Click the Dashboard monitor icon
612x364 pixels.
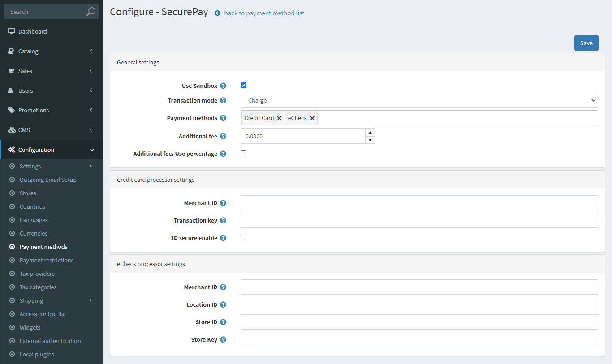[x=11, y=31]
